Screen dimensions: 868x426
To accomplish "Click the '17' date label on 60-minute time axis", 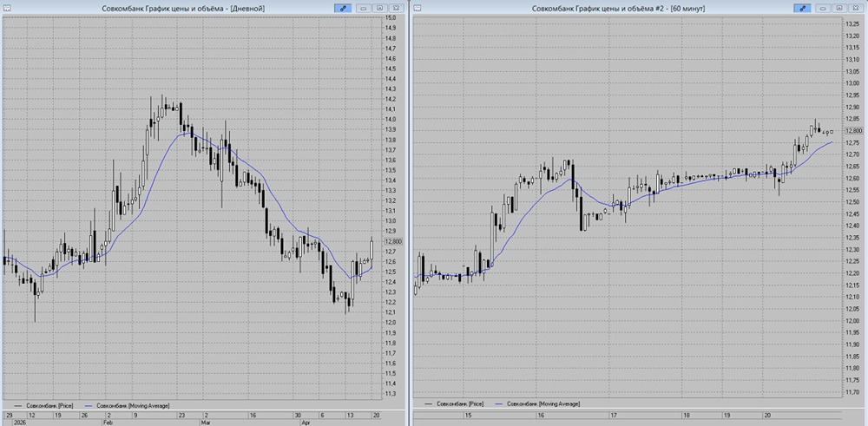I will 614,415.
